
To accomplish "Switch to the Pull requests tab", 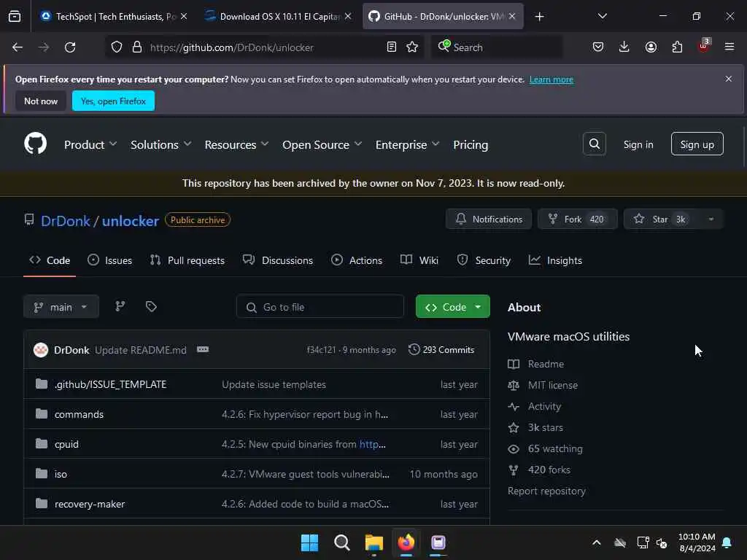I will click(187, 260).
